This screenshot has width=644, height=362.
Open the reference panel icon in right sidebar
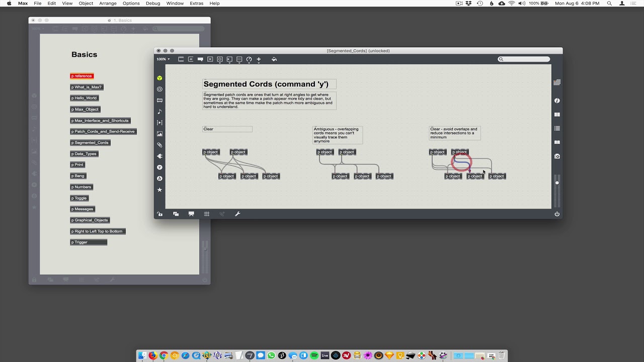(557, 115)
